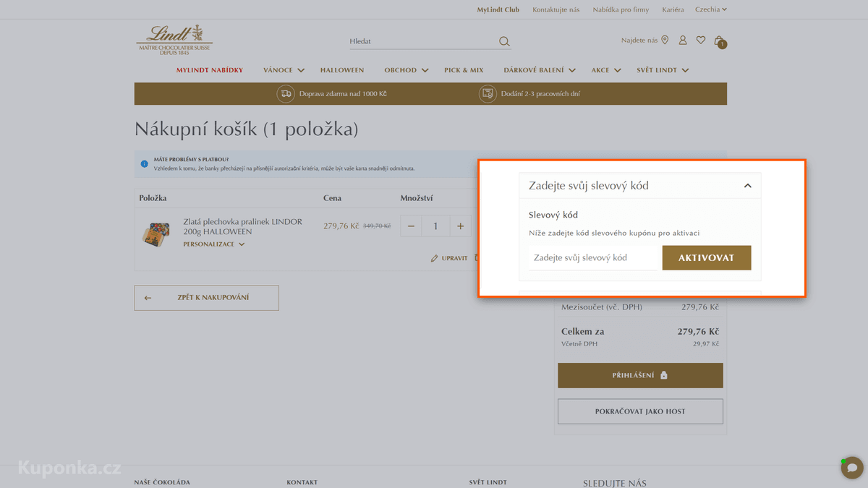This screenshot has width=868, height=488.
Task: Click the Přihlášení button
Action: [640, 375]
